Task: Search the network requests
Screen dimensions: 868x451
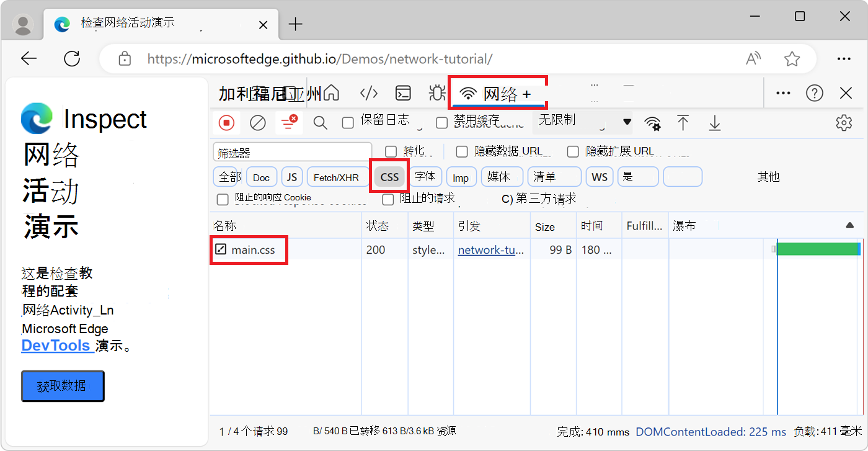Action: click(x=320, y=123)
